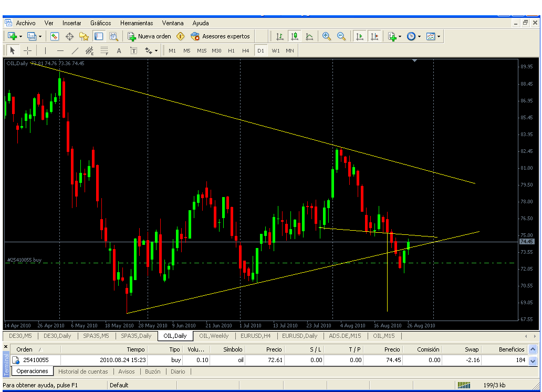Screen dimensions: 542x392
Task: Select the vertical line tool
Action: point(45,51)
